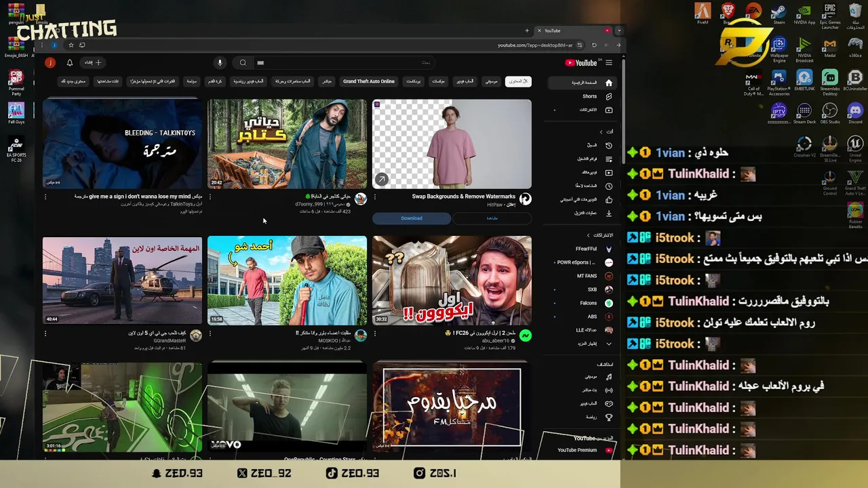Open the Recycle Bin on desktop
This screenshot has width=868, height=488.
pyautogui.click(x=855, y=16)
